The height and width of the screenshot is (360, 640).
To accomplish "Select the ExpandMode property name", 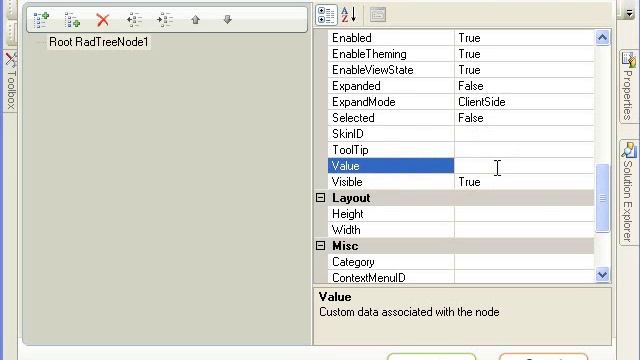I will (363, 102).
